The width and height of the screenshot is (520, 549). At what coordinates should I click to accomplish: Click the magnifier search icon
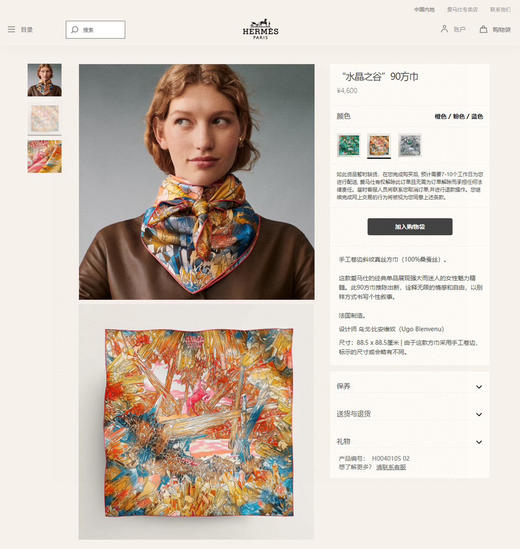[x=75, y=29]
